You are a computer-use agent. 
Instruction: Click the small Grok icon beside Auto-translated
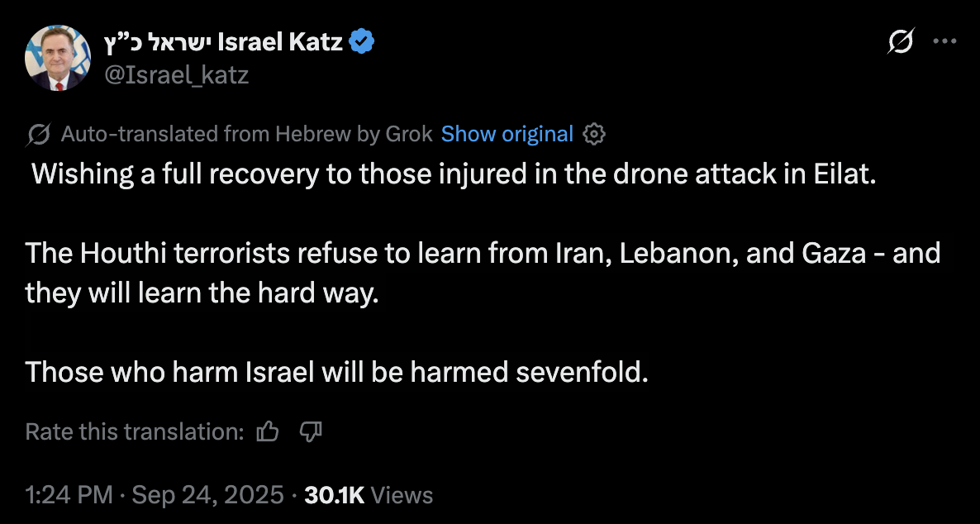(38, 134)
